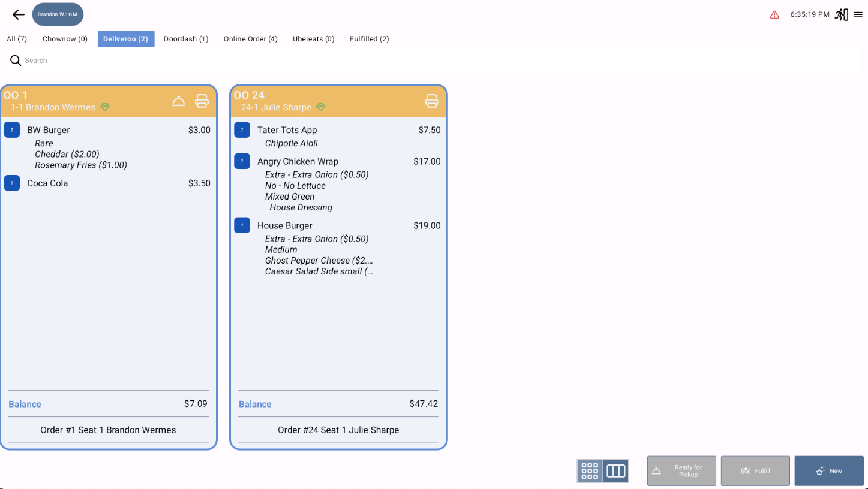Click the back arrow

pos(18,14)
